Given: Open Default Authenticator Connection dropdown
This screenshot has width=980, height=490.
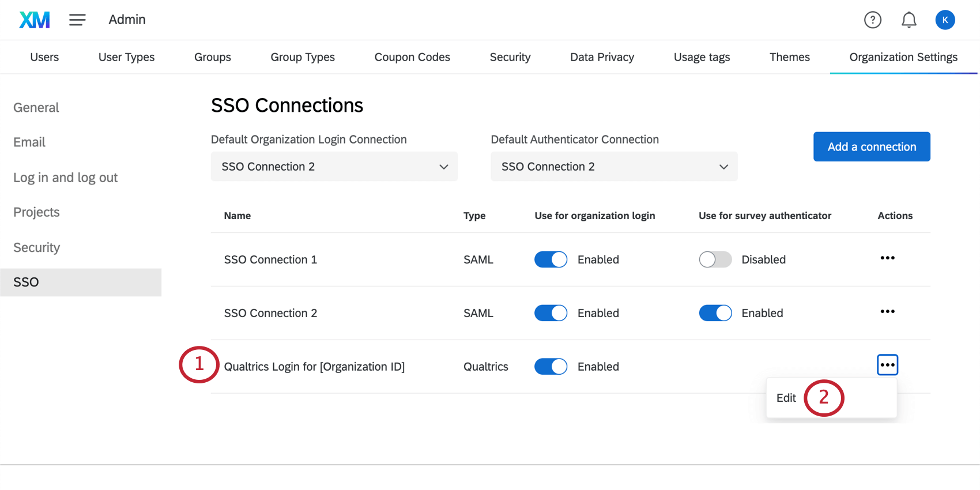Looking at the screenshot, I should [614, 167].
